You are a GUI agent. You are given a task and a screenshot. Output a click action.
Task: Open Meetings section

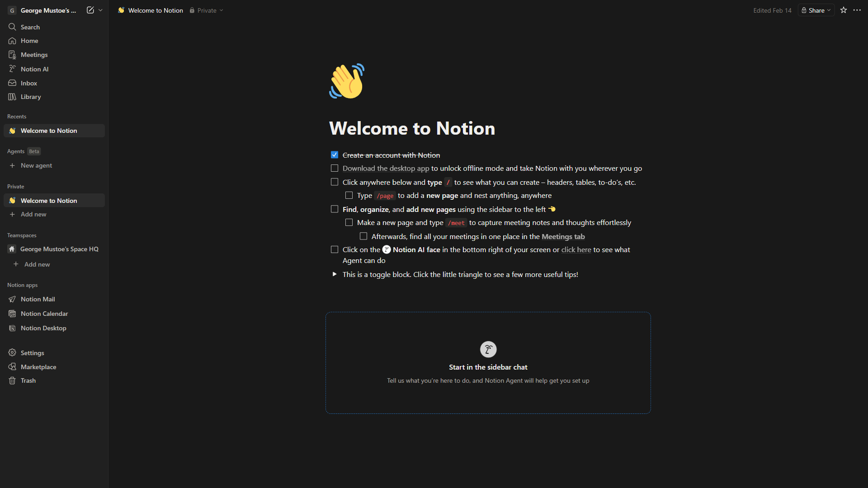point(54,55)
